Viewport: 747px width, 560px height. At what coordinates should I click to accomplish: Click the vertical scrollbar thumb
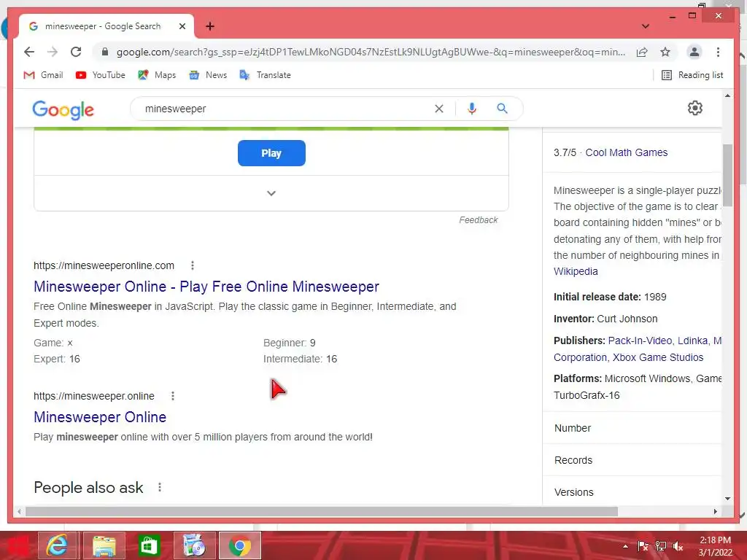(727, 175)
